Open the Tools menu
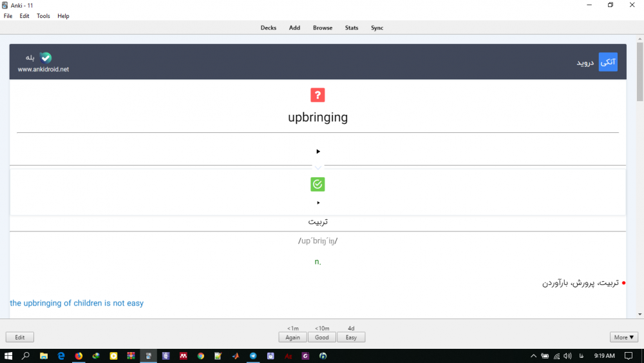 tap(43, 16)
